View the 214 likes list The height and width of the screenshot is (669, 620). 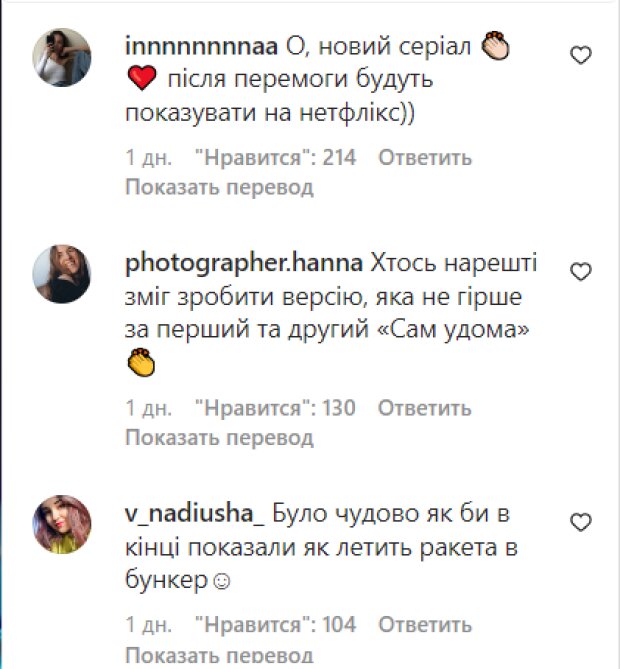pyautogui.click(x=274, y=158)
